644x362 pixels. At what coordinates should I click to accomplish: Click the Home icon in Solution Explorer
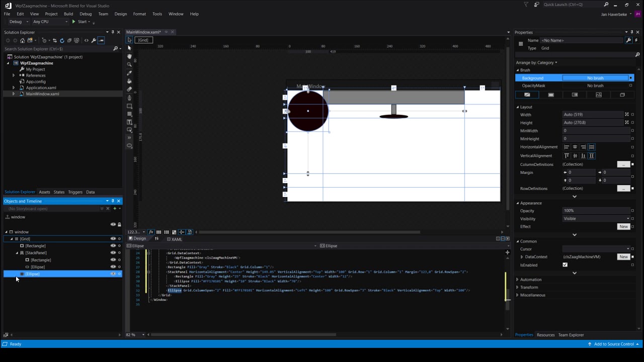pos(22,40)
